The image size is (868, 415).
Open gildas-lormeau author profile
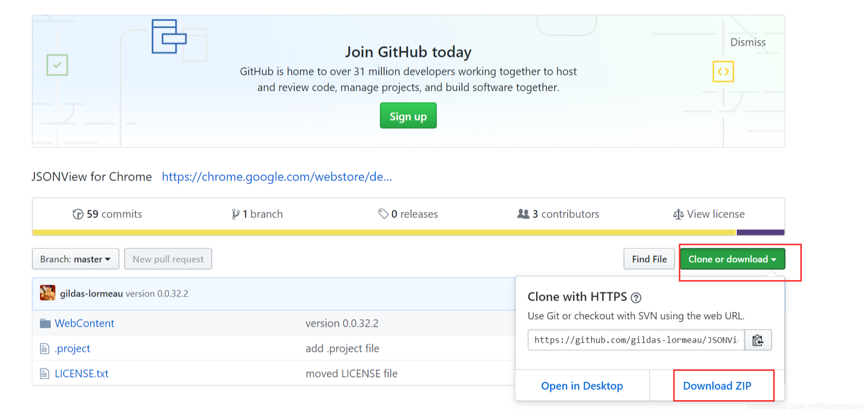[91, 294]
